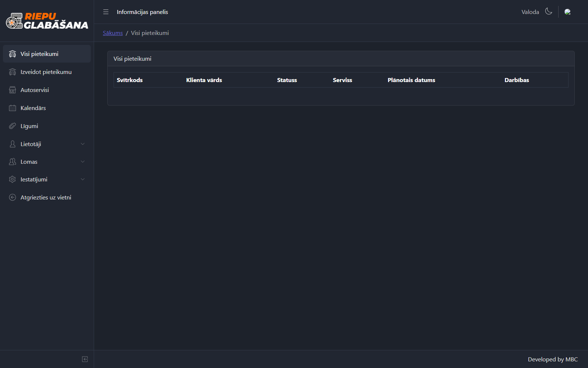588x368 pixels.
Task: Open Līgumi menu item
Action: coord(47,126)
